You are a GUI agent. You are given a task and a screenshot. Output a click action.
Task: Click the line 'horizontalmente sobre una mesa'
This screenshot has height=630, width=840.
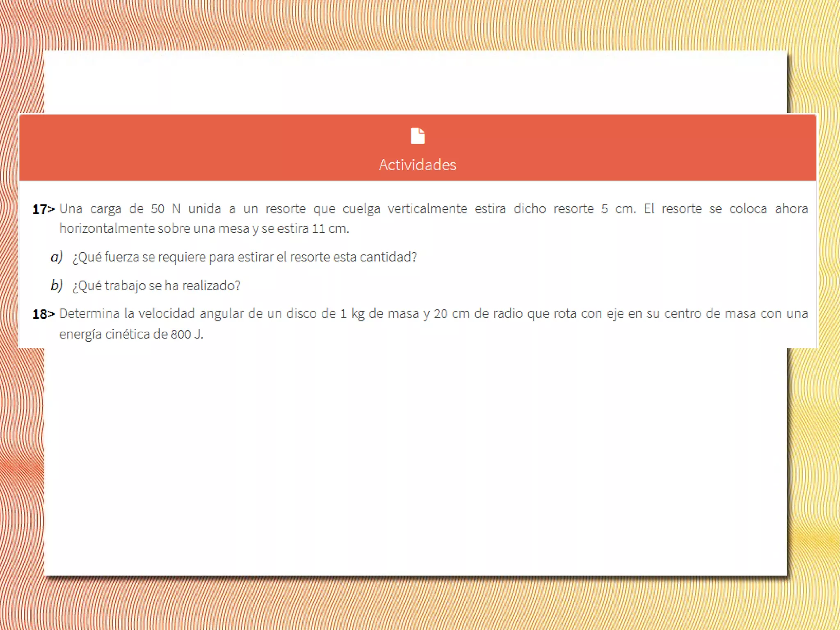pos(154,229)
